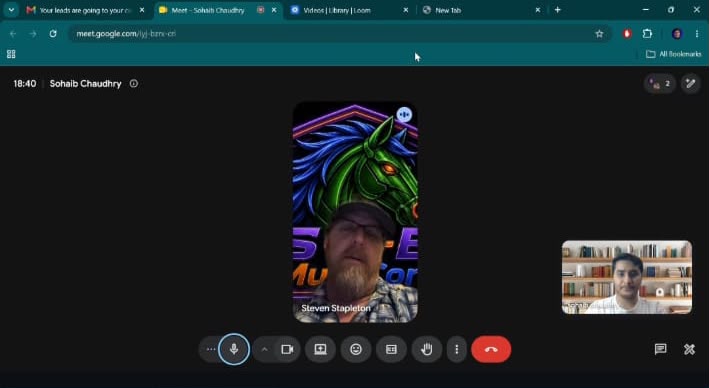Viewport: 709px width, 388px height.
Task: Open the Chrome three-dot menu
Action: coord(697,33)
